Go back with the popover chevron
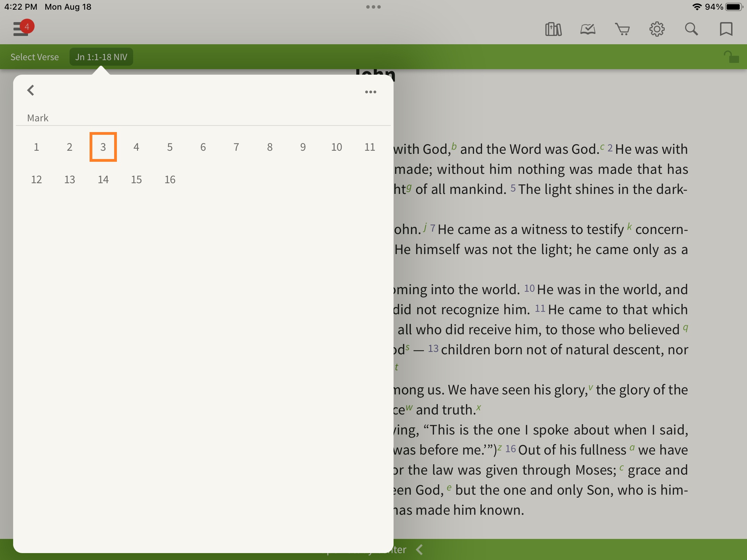This screenshot has width=747, height=560. 30,90
